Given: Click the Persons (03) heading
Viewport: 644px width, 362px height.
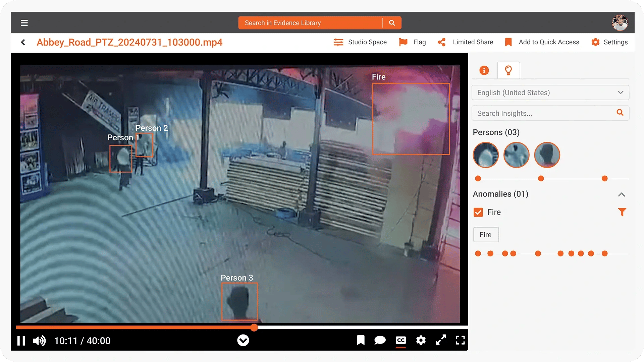Looking at the screenshot, I should point(496,132).
